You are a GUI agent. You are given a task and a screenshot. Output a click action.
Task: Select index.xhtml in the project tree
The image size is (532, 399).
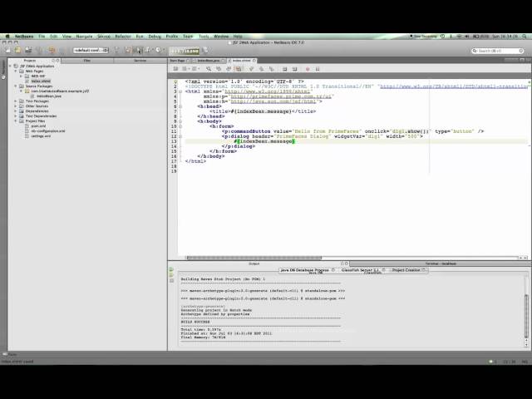tap(41, 81)
